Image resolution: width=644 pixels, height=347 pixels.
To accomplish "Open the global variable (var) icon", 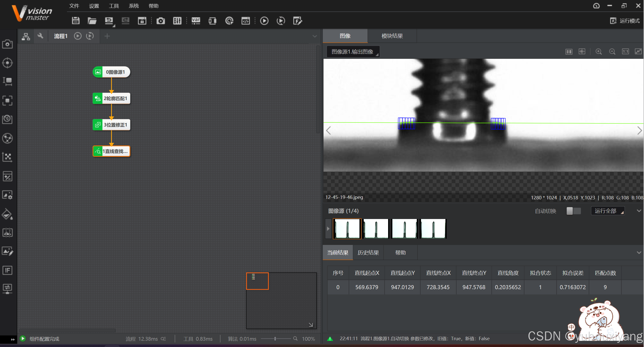I will tap(196, 21).
